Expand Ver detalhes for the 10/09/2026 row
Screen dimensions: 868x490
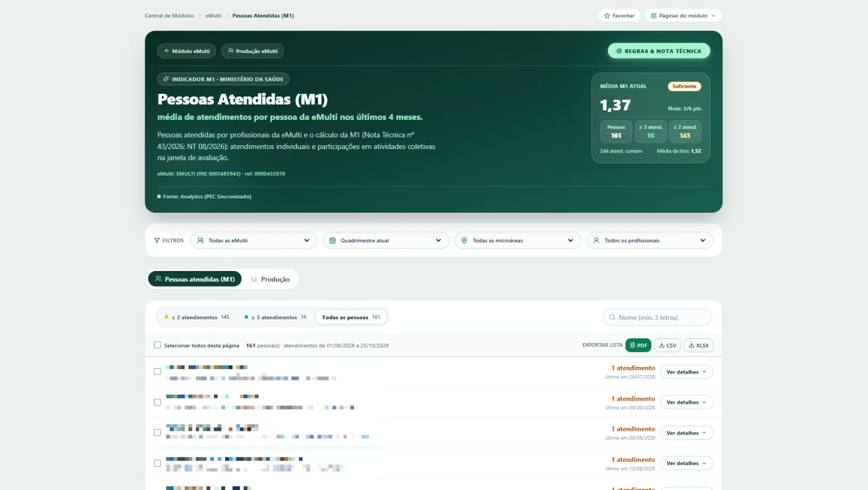(x=686, y=463)
